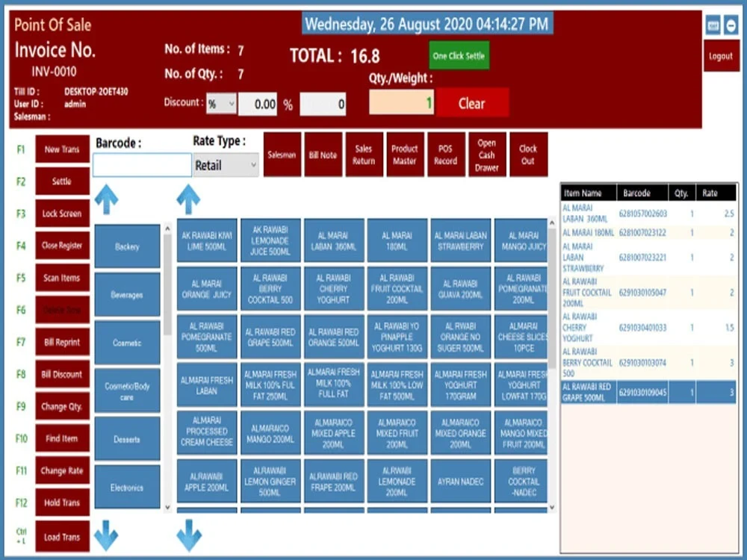Image resolution: width=747 pixels, height=560 pixels.
Task: Click the Item Name column header
Action: tap(589, 193)
